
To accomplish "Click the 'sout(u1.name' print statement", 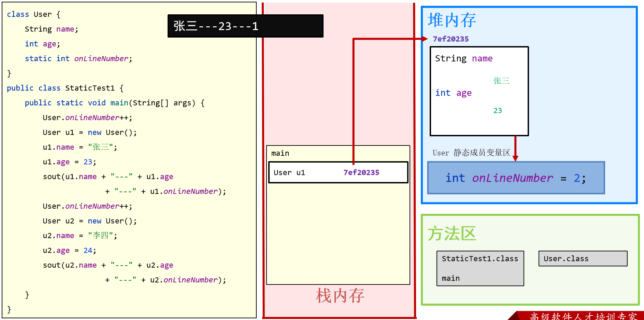I will [x=108, y=177].
